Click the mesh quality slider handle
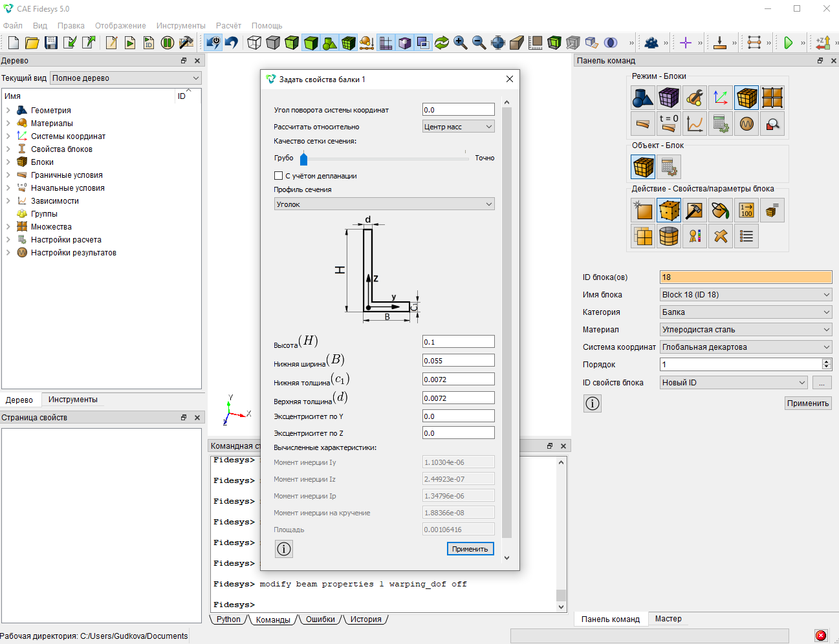Viewport: 839px width, 644px height. (x=303, y=158)
